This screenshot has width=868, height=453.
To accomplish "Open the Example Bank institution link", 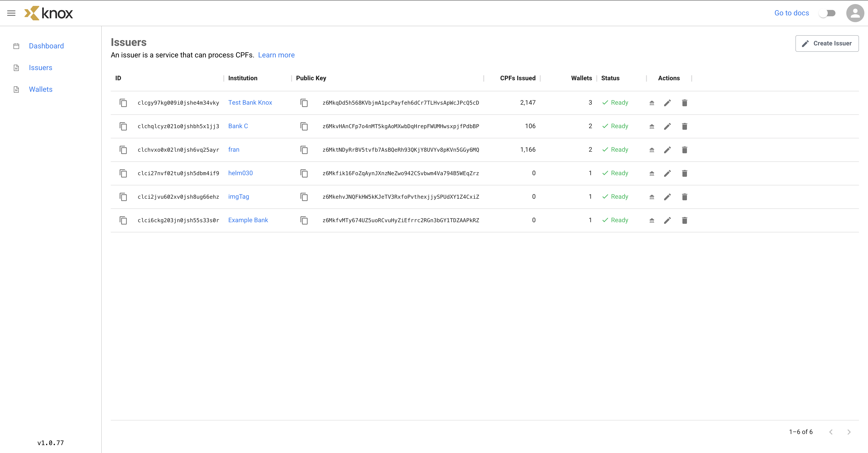I will coord(248,220).
